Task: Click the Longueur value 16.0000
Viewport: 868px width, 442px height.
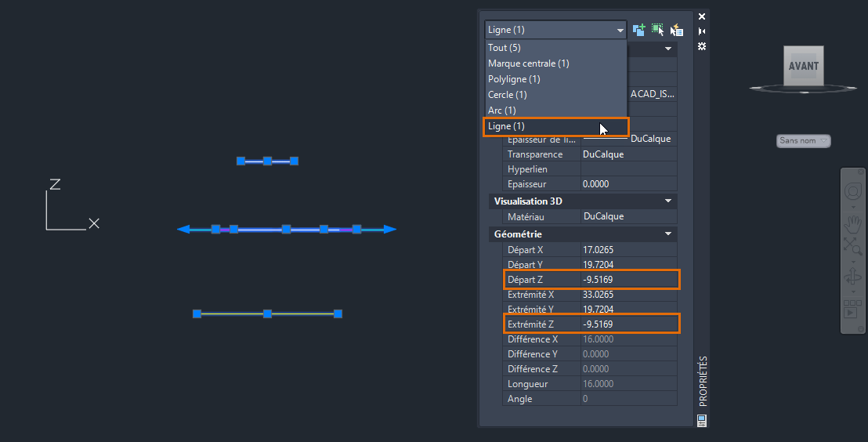Action: point(629,384)
